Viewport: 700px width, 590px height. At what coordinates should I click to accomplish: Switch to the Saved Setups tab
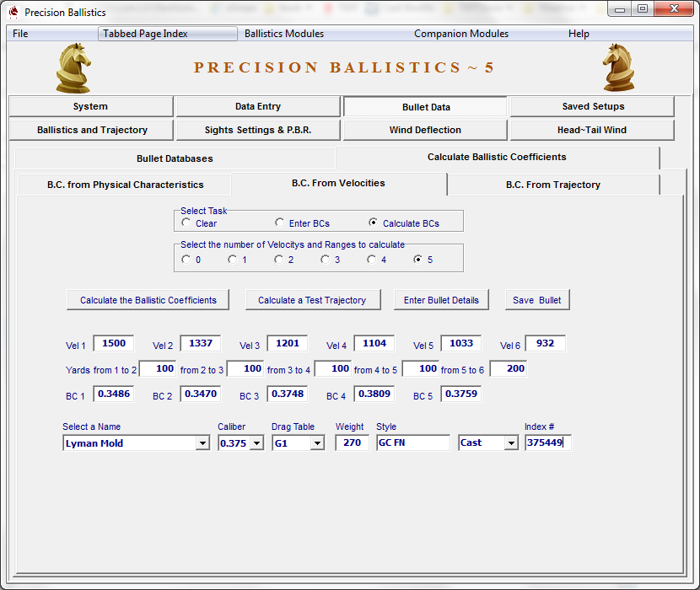click(x=592, y=107)
